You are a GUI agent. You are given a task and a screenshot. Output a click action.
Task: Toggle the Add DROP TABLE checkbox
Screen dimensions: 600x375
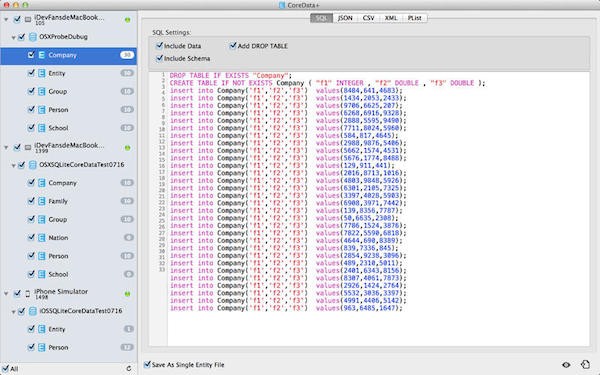tap(233, 46)
